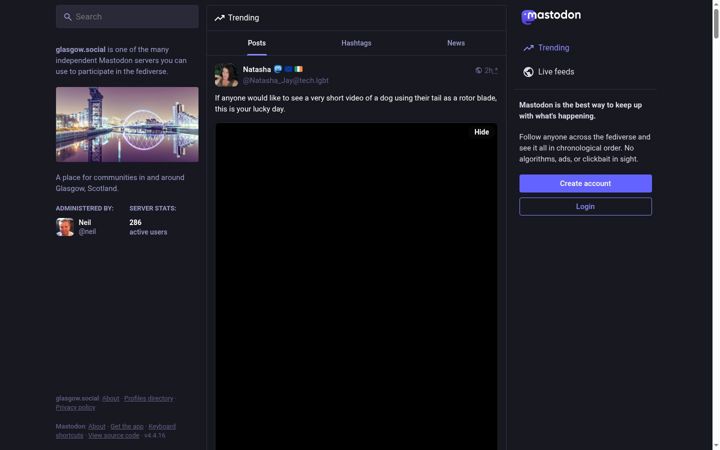The height and width of the screenshot is (450, 720).
Task: Open glasgow.social About link
Action: pyautogui.click(x=111, y=399)
